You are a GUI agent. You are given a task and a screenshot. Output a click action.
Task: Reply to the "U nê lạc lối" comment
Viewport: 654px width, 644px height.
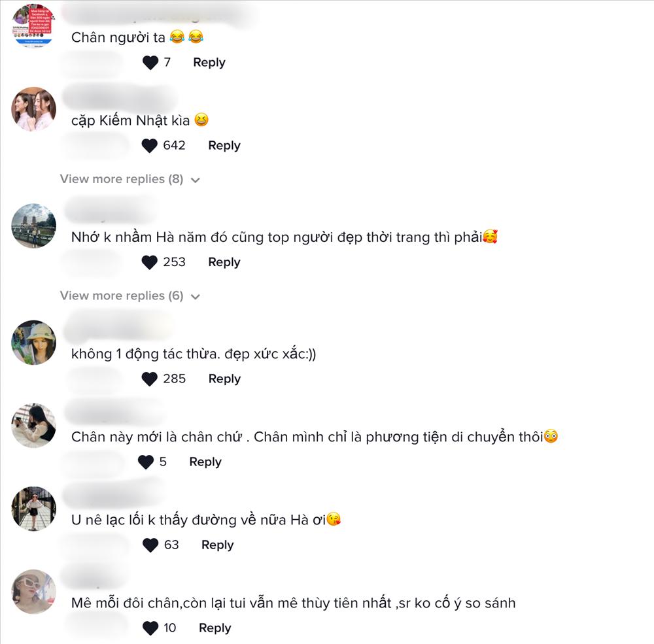point(217,545)
